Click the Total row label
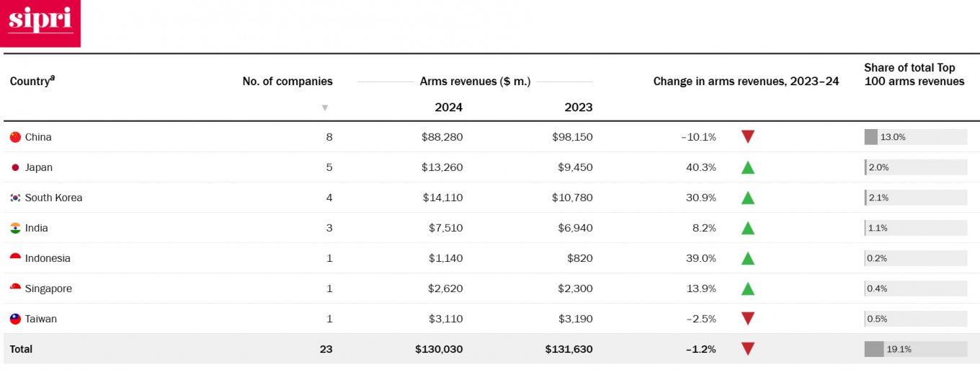The height and width of the screenshot is (370, 980). (21, 349)
